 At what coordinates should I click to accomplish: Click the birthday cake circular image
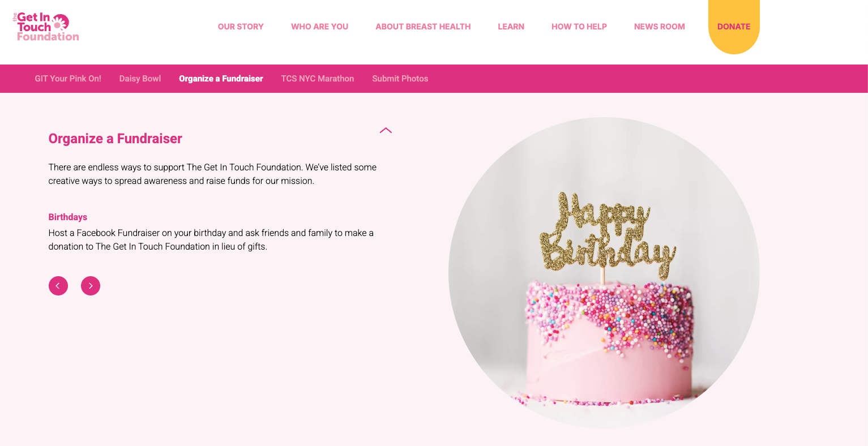[x=604, y=273]
